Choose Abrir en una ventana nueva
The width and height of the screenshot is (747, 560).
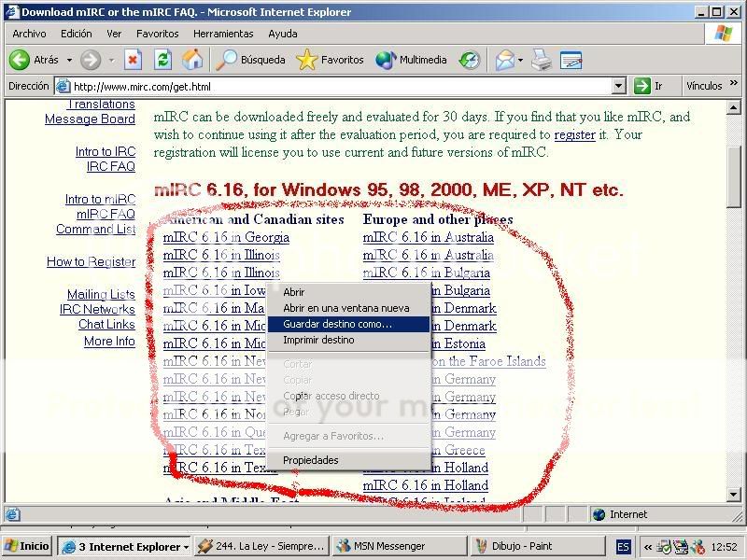348,308
